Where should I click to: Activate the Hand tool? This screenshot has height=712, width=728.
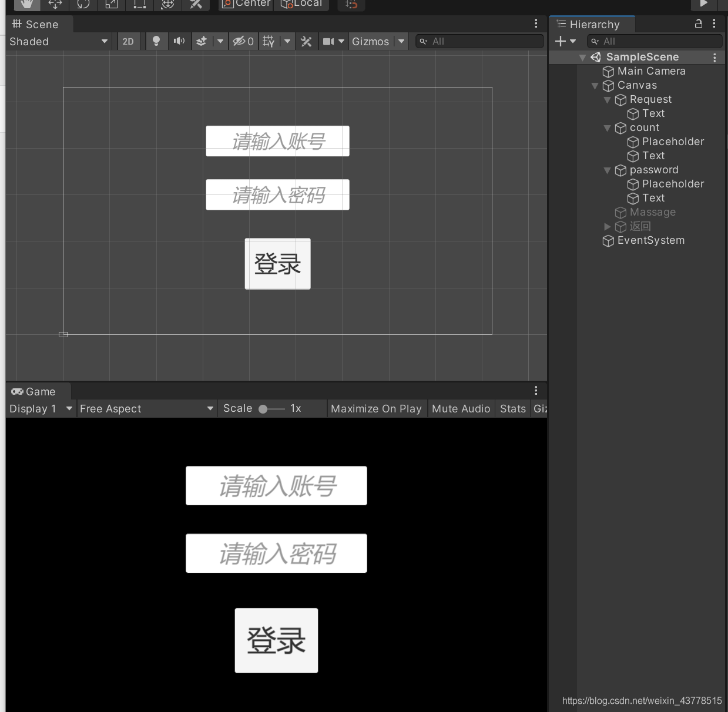pyautogui.click(x=26, y=5)
